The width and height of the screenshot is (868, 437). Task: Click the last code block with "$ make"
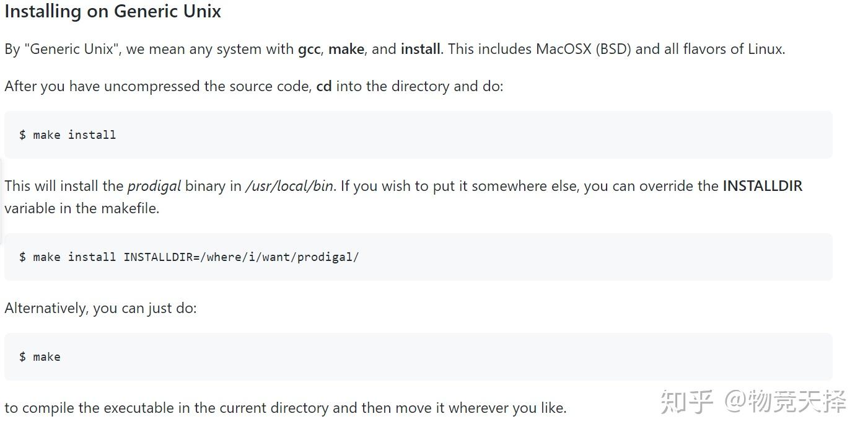418,357
